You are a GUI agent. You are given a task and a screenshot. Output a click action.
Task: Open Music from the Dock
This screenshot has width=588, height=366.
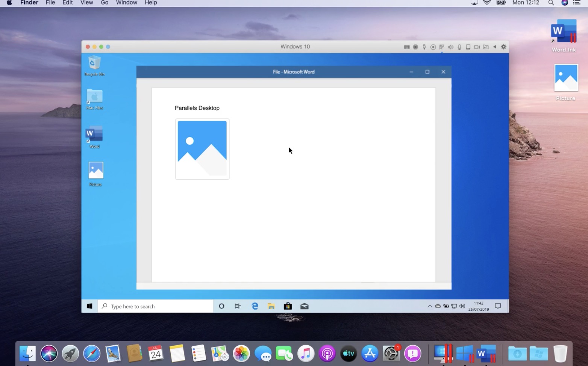[x=306, y=354]
